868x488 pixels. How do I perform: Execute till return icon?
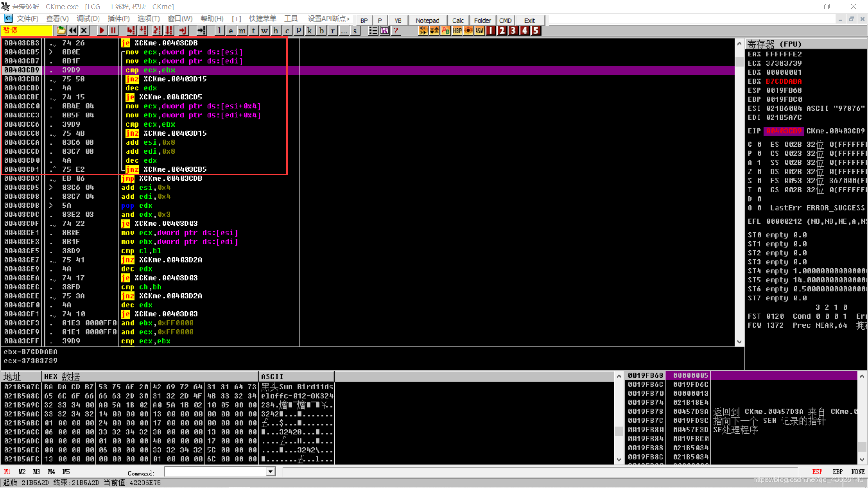point(183,30)
